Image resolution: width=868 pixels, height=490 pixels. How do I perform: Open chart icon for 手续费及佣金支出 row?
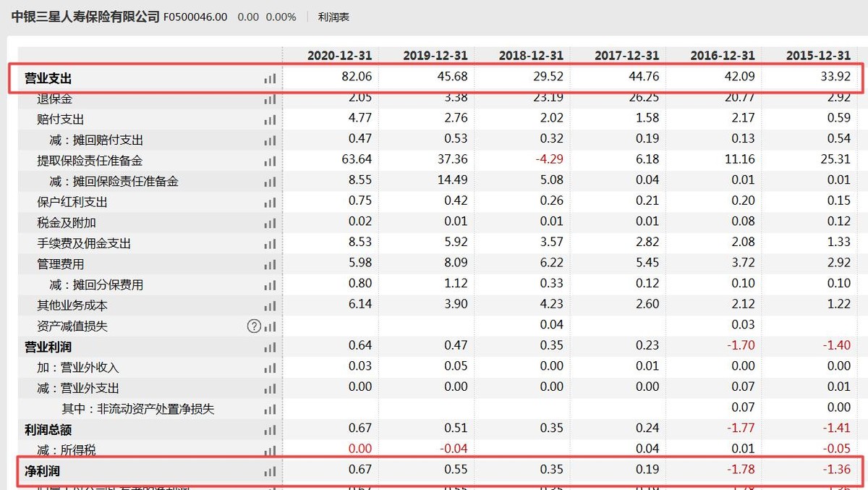click(x=270, y=244)
